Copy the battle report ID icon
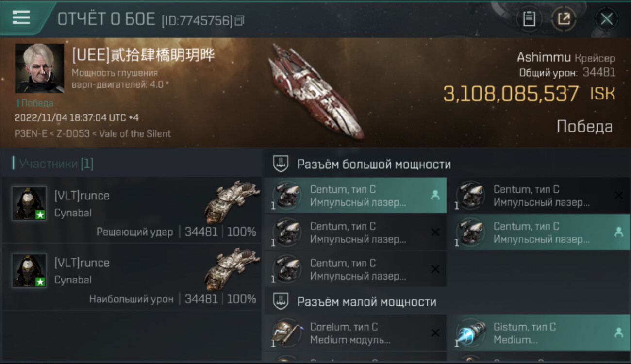 click(x=239, y=20)
